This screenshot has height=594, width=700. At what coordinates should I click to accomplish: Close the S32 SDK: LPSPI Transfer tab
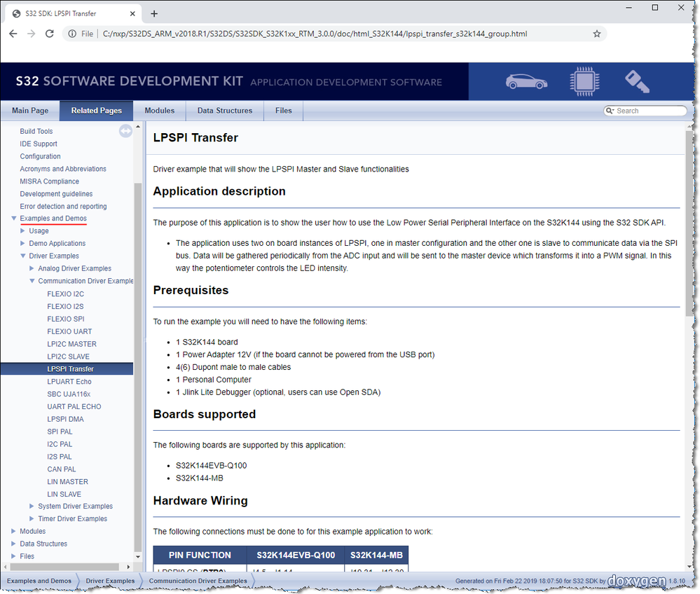[x=132, y=13]
